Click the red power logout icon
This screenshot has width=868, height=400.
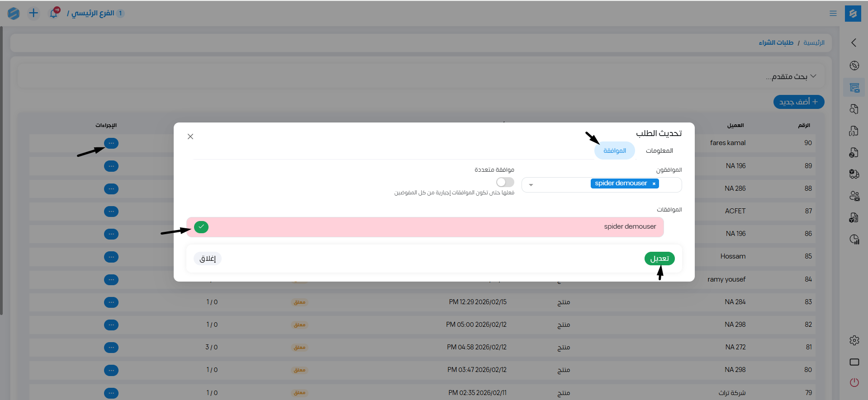pyautogui.click(x=854, y=382)
